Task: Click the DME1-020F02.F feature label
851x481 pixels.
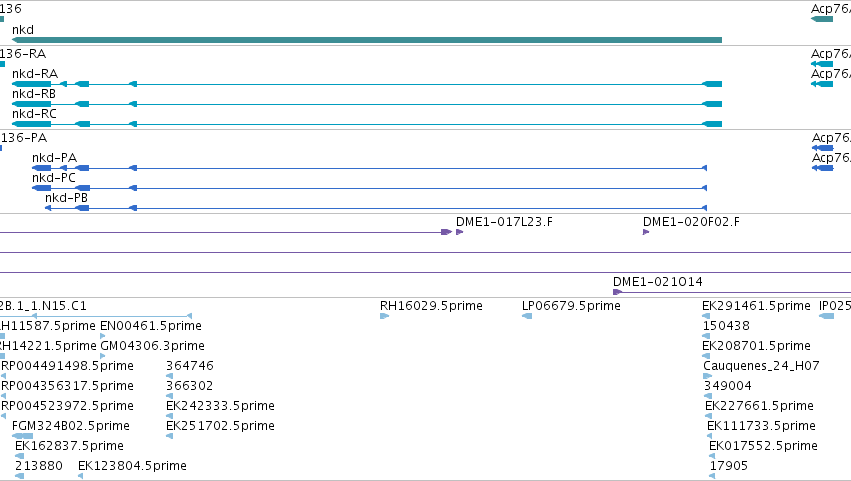Action: tap(691, 222)
